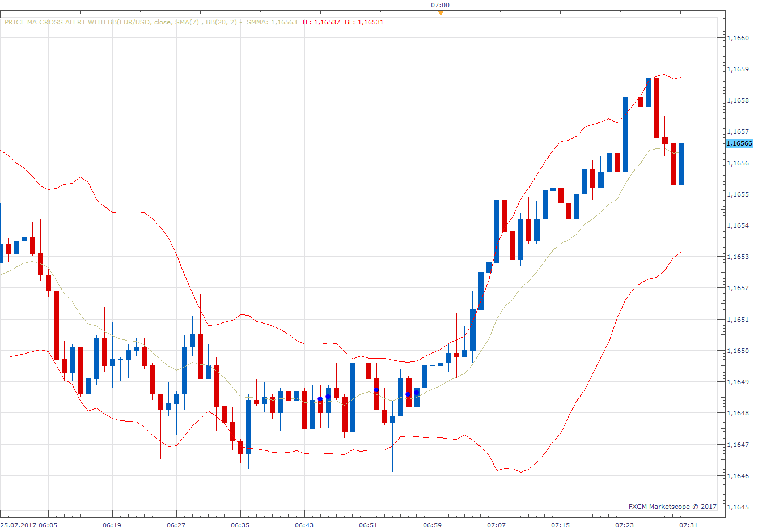The height and width of the screenshot is (532, 758).
Task: Click the 1,1648 price axis label
Action: [x=738, y=413]
